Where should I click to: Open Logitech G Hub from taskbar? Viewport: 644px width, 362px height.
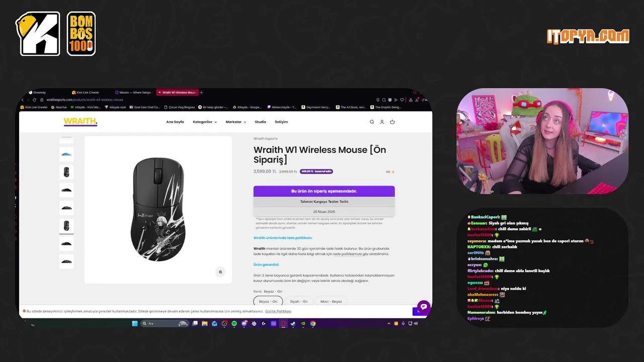(264, 323)
